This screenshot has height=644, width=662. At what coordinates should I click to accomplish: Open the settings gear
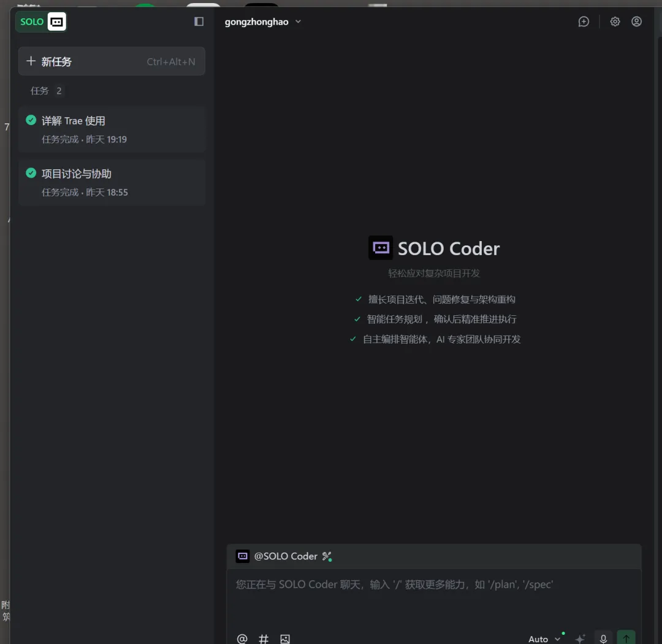(615, 21)
